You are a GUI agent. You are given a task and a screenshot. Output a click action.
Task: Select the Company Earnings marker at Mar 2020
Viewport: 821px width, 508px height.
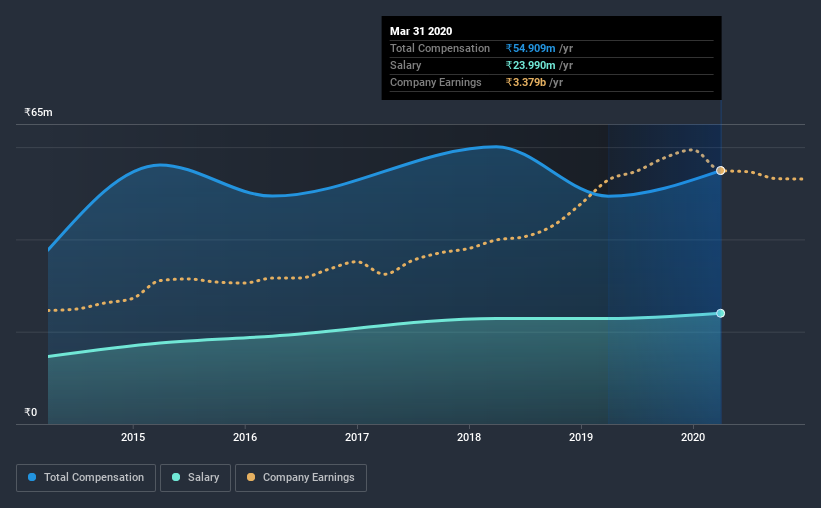(720, 170)
